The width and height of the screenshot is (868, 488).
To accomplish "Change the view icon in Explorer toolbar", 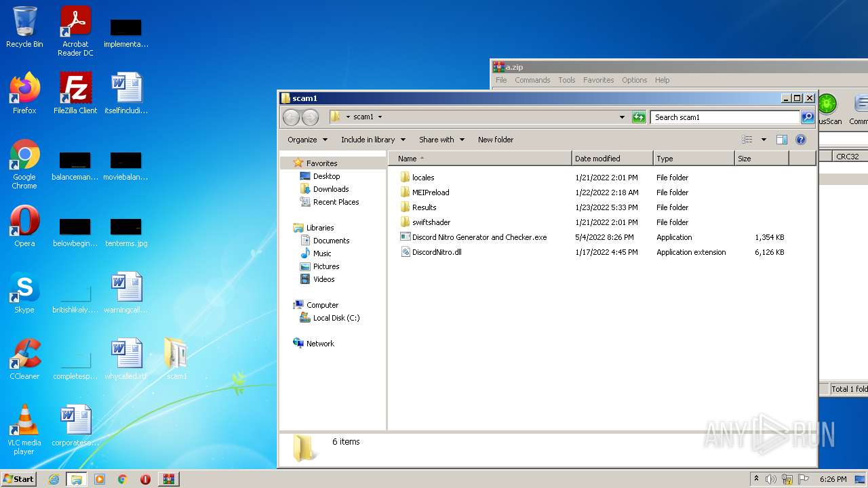I will coord(747,140).
